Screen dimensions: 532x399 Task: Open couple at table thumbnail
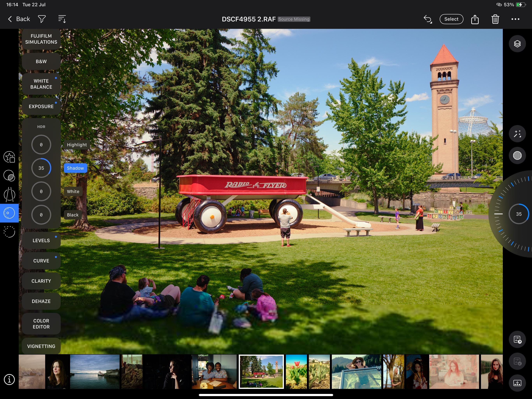214,372
